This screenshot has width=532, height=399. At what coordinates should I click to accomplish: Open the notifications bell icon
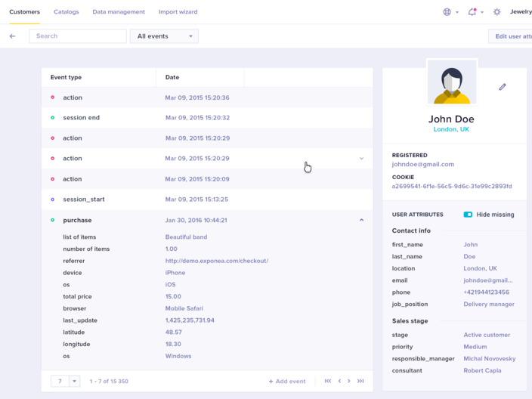[x=472, y=12]
